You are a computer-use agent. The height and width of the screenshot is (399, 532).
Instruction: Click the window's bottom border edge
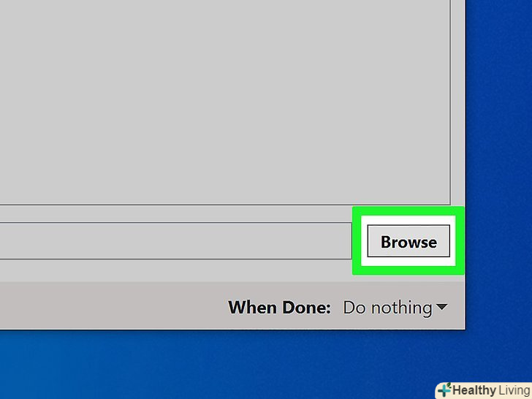[x=232, y=329]
